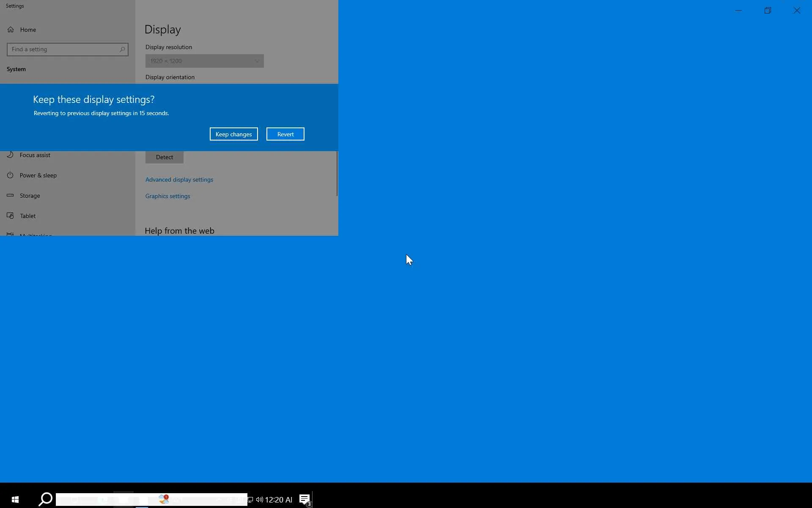Open the Windows Start menu
This screenshot has width=812, height=508.
[15, 500]
